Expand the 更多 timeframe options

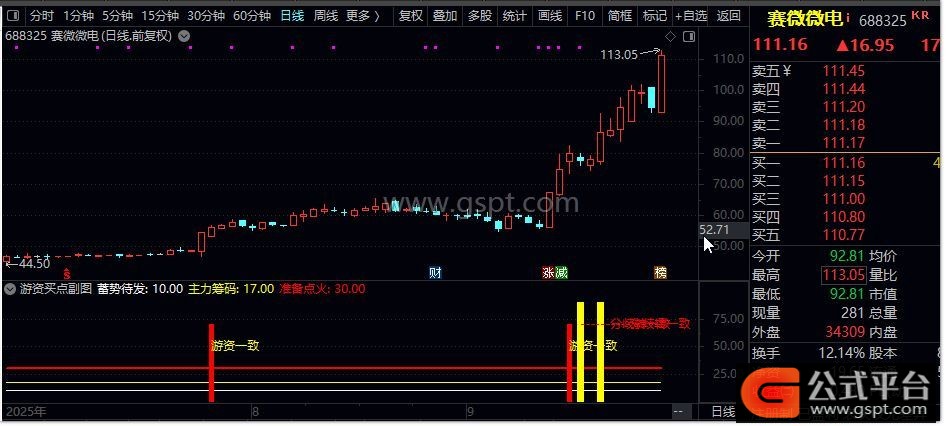[x=362, y=16]
